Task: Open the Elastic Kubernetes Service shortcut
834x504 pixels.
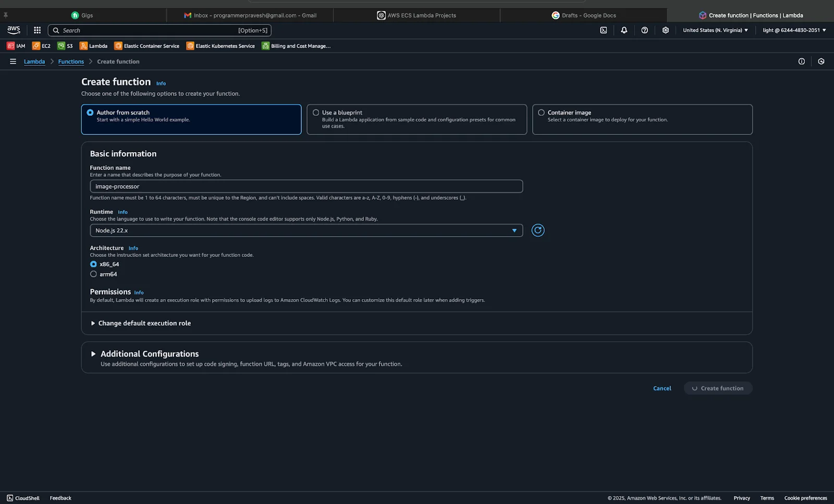Action: click(220, 46)
